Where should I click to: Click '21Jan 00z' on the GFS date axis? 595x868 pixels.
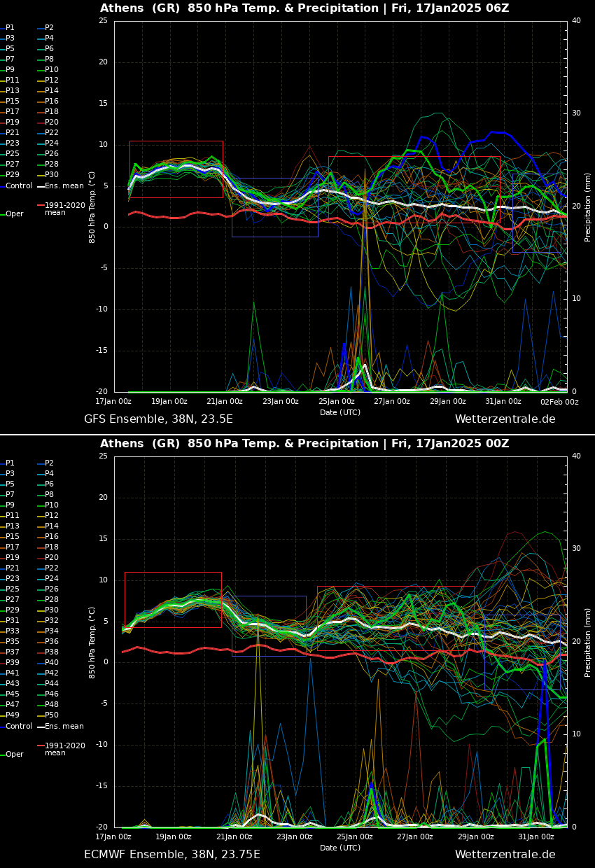pos(225,401)
